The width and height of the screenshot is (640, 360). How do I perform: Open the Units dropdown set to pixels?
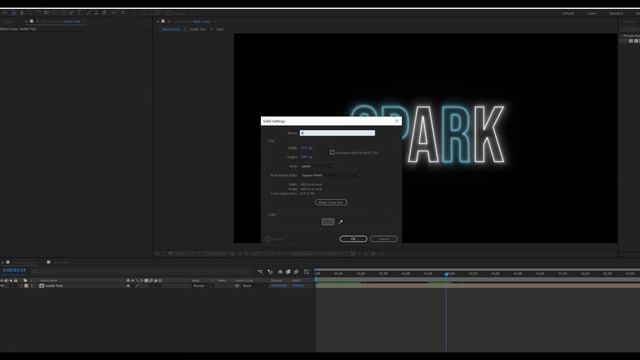(x=319, y=166)
